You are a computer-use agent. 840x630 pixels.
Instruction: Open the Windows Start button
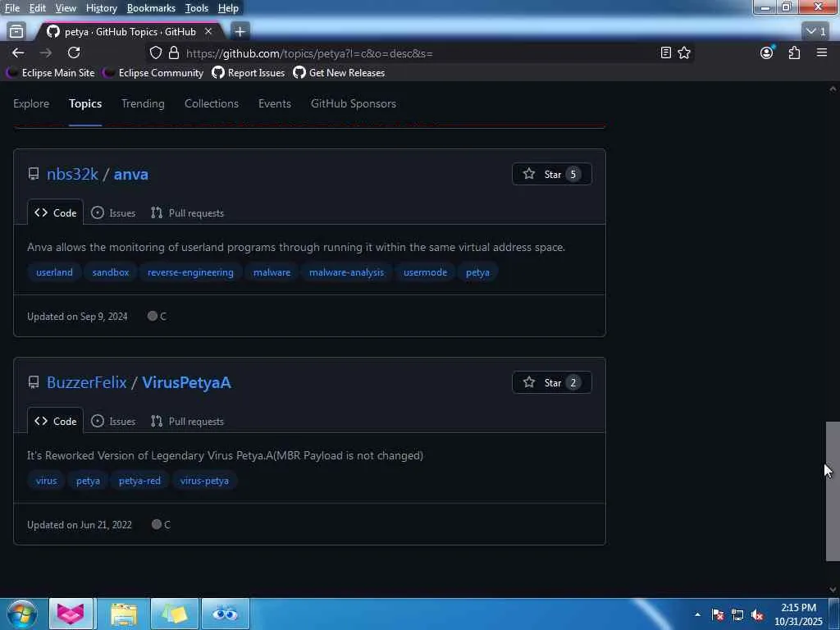point(22,614)
